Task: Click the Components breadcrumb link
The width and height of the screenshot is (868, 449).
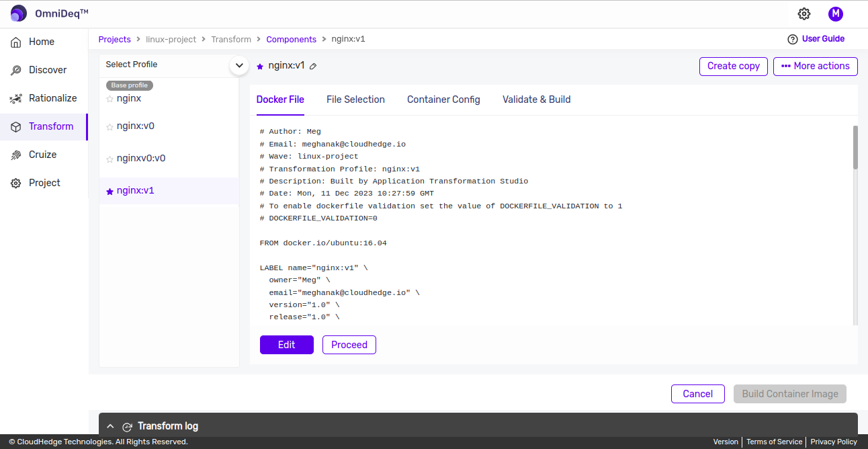Action: 292,40
